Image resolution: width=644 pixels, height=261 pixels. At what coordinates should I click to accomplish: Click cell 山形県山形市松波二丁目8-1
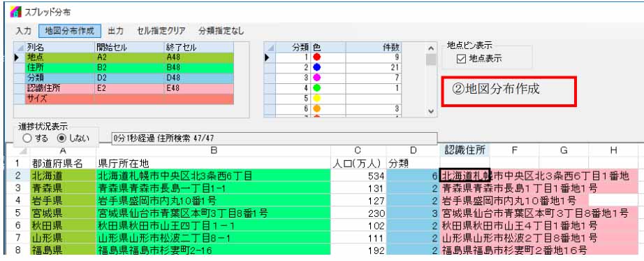[213, 238]
